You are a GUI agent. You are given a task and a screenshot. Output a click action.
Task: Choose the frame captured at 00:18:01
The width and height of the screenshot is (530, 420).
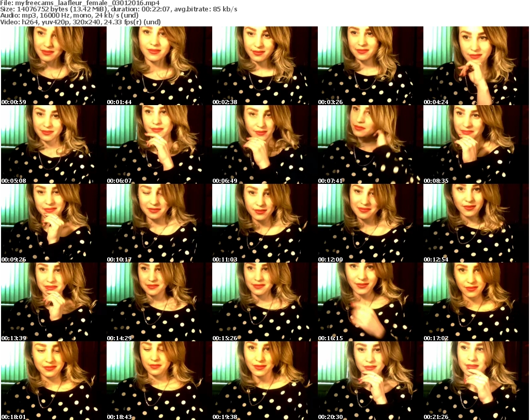pos(54,381)
